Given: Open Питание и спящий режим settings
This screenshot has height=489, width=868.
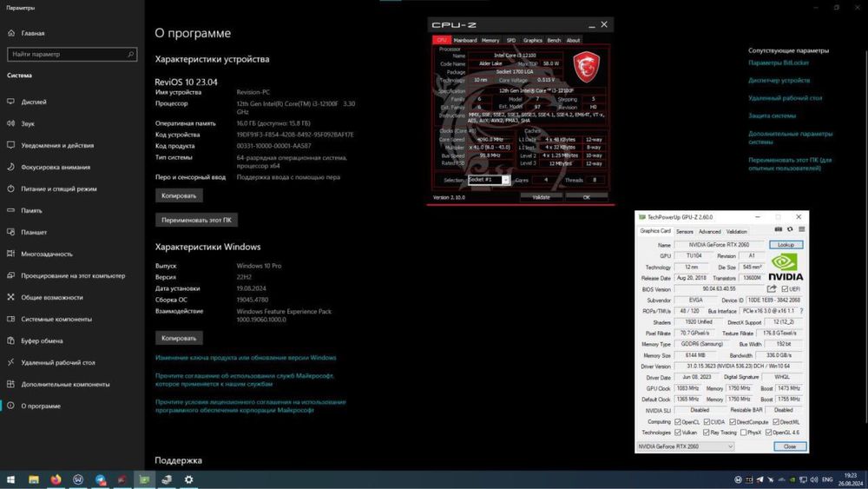Looking at the screenshot, I should coord(59,188).
